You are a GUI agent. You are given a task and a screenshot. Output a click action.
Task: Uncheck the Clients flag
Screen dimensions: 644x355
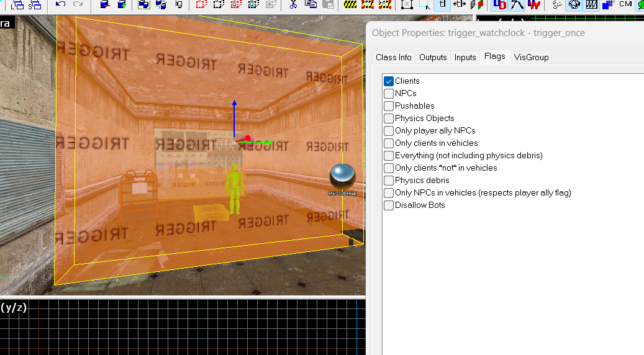pos(389,81)
